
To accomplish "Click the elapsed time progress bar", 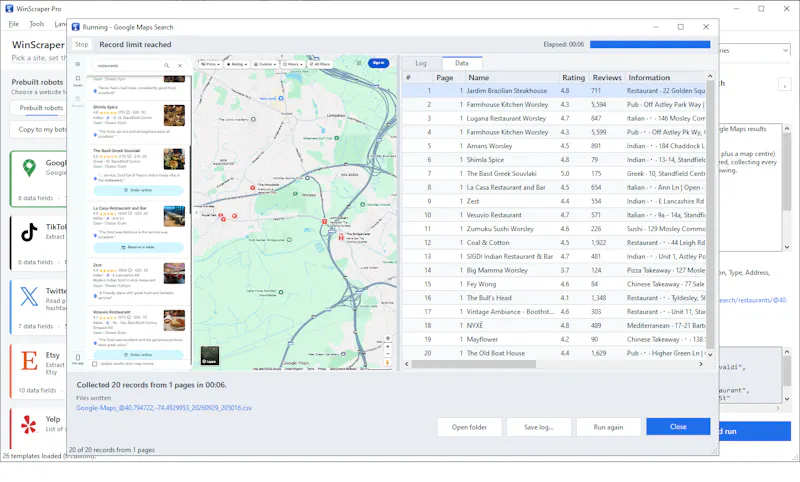I will [650, 44].
